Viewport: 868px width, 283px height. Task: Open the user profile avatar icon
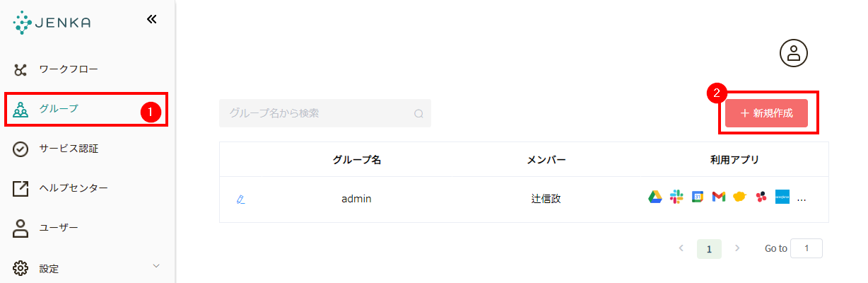click(793, 53)
